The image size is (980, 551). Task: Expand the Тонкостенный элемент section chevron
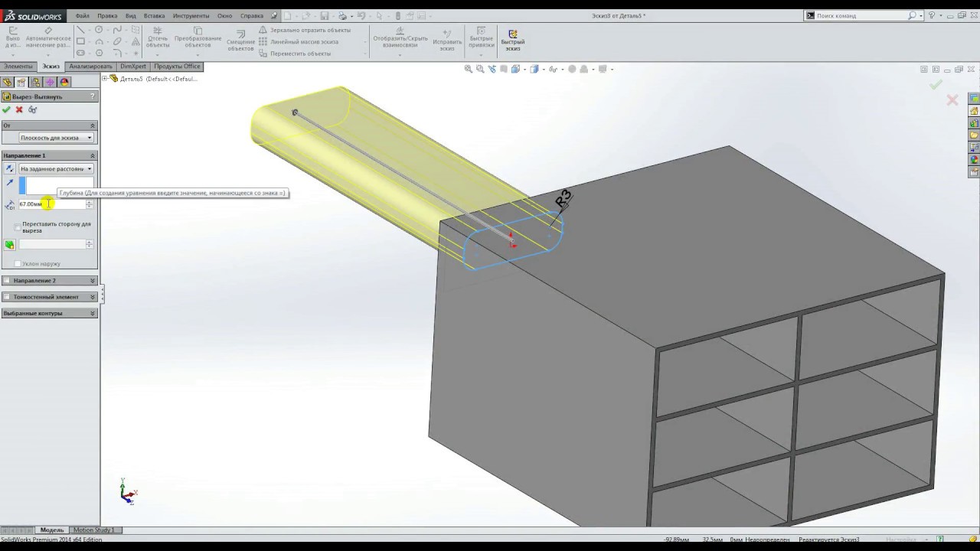[93, 297]
